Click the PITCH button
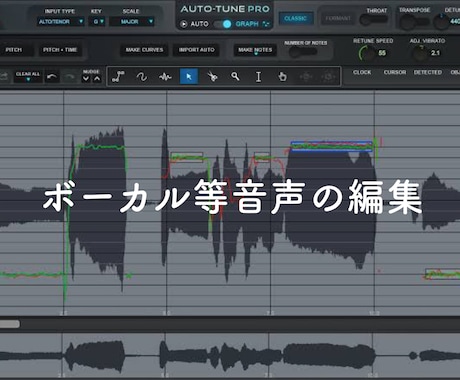This screenshot has height=380, width=460. [x=14, y=50]
